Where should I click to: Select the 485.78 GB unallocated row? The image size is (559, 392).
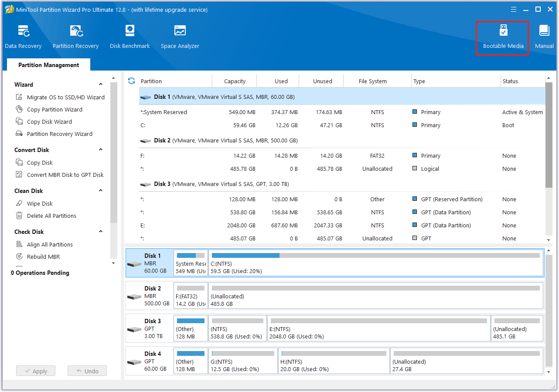point(342,169)
